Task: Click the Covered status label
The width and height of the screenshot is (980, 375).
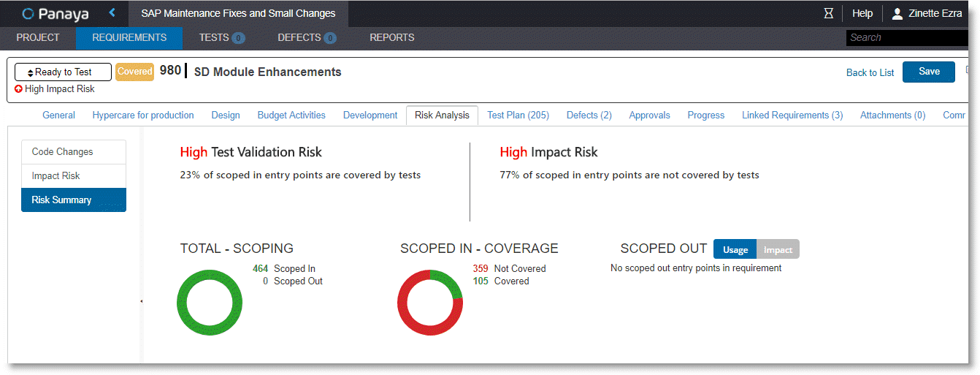Action: point(135,72)
